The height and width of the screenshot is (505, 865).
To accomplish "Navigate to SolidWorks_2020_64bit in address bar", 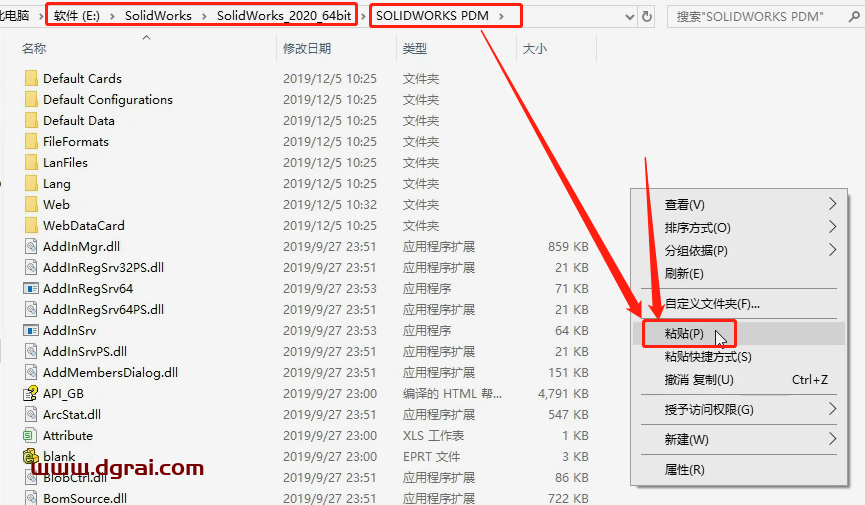I will coord(284,16).
